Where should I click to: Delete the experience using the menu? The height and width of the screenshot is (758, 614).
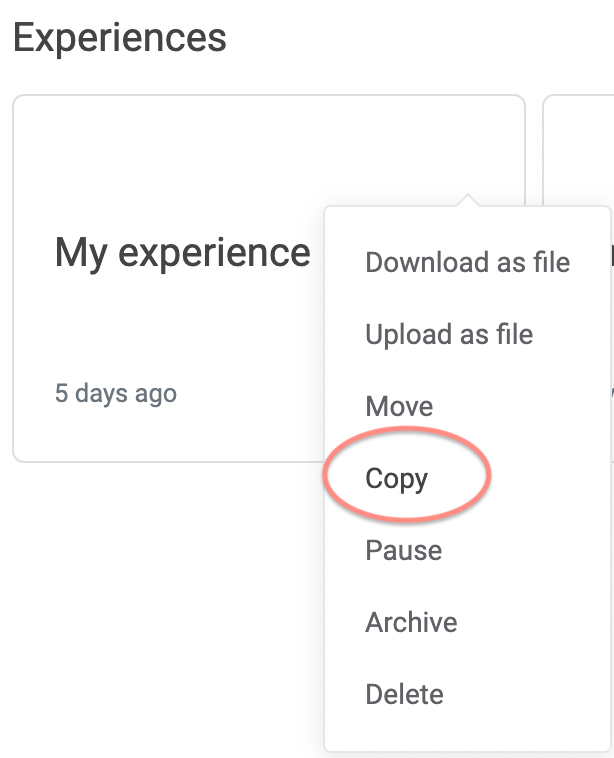(404, 694)
